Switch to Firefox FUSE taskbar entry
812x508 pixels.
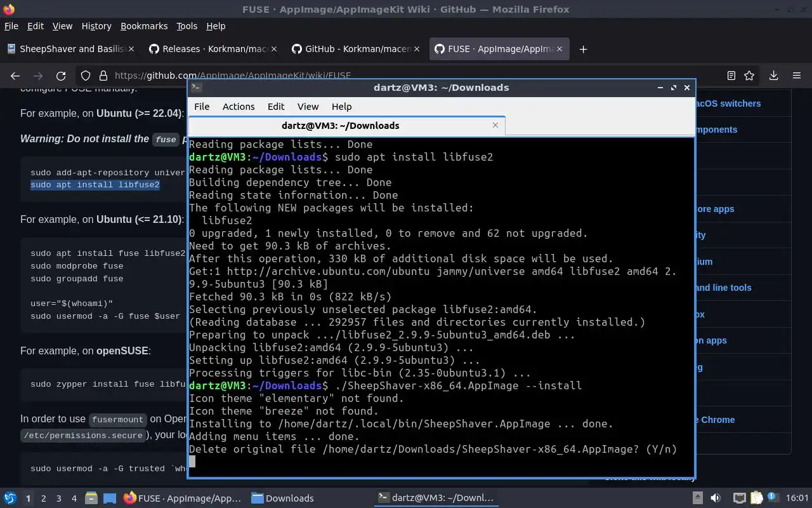pos(183,498)
